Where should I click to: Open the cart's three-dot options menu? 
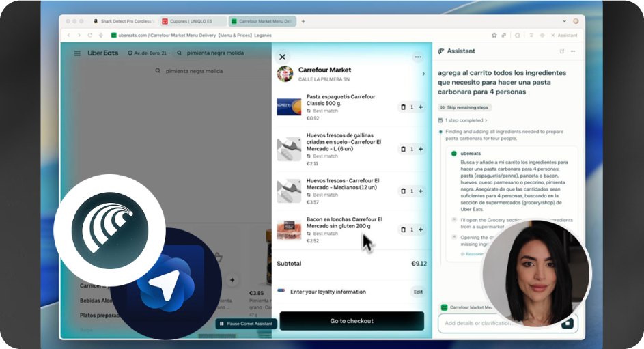(x=418, y=57)
